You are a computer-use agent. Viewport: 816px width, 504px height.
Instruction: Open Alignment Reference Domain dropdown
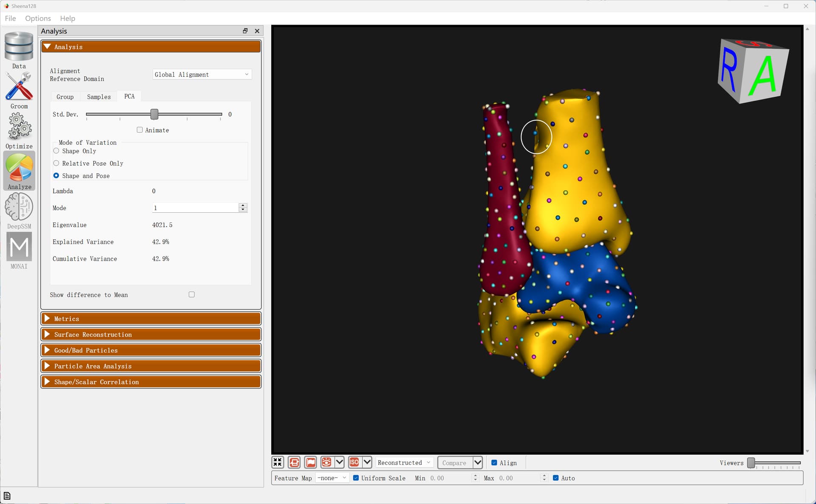(202, 74)
